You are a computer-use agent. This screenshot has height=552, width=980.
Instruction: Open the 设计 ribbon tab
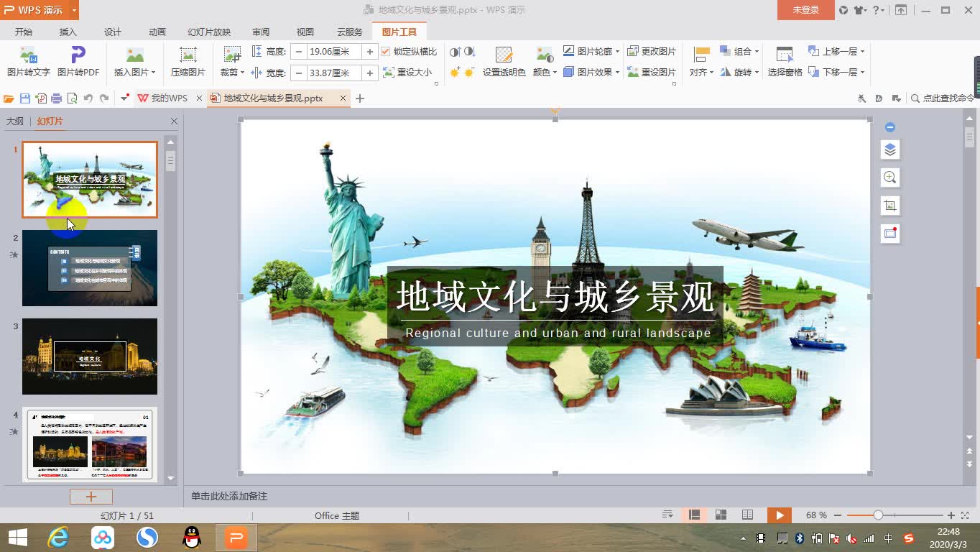(x=113, y=32)
